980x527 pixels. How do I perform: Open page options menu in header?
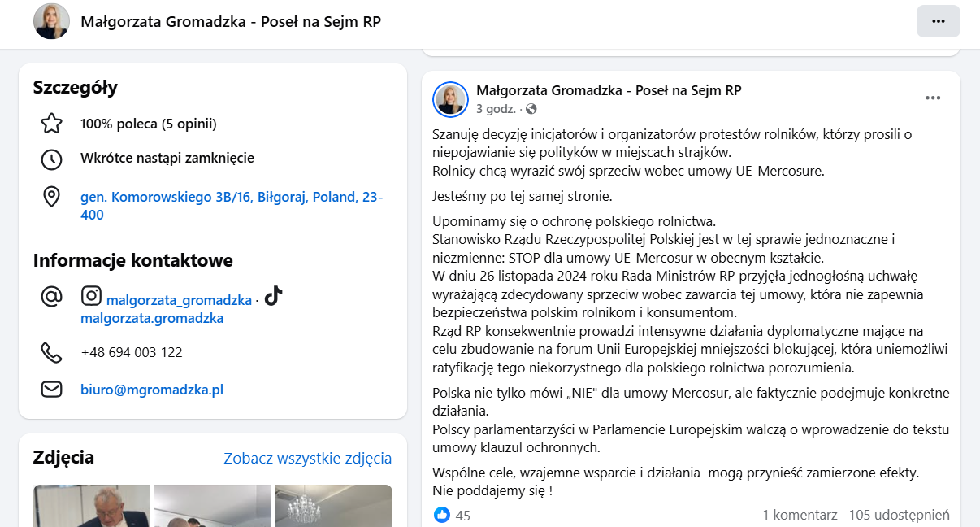pyautogui.click(x=938, y=21)
